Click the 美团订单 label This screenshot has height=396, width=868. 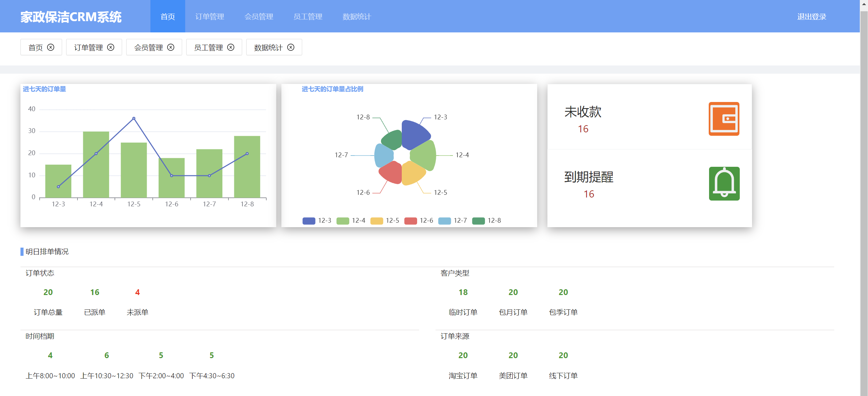(513, 376)
